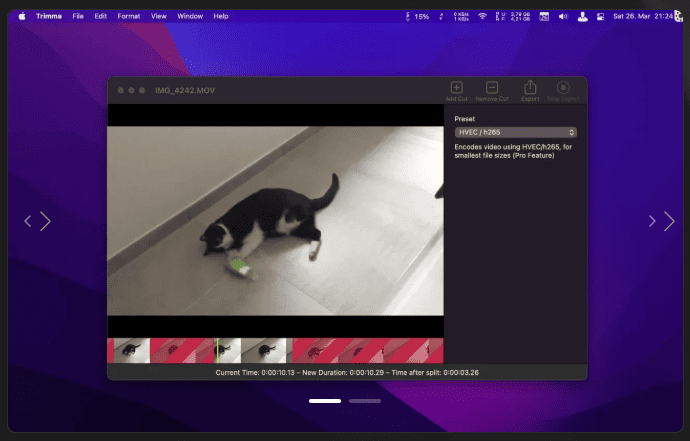Select the active white page indicator dash

[x=325, y=401]
